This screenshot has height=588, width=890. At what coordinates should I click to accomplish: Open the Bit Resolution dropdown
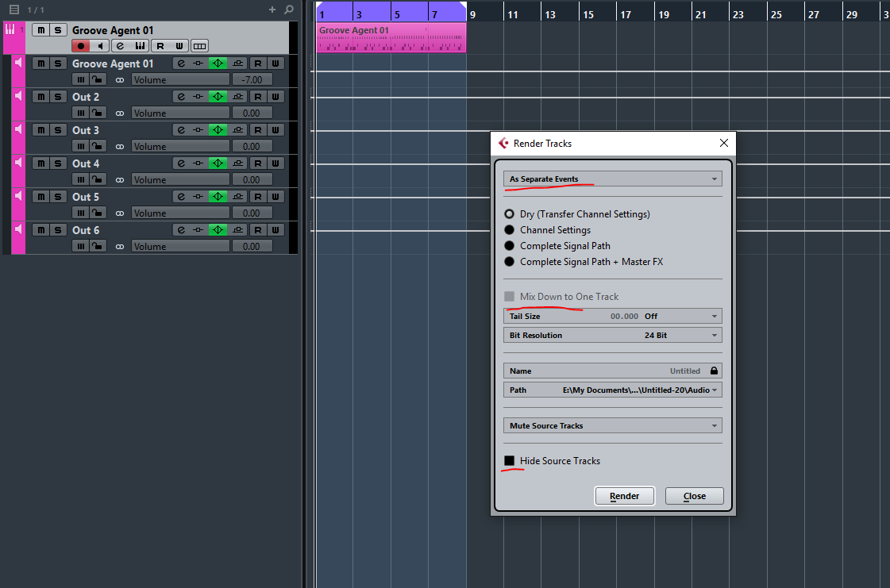point(612,336)
